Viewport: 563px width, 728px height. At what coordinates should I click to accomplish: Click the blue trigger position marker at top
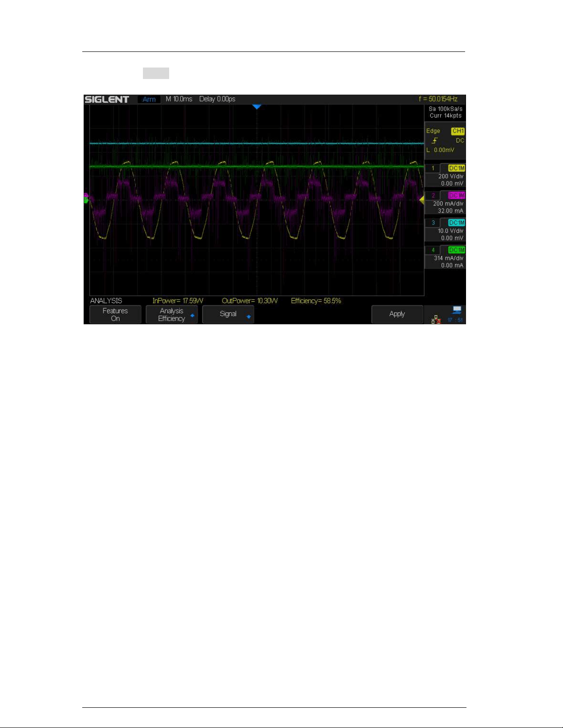click(x=257, y=107)
